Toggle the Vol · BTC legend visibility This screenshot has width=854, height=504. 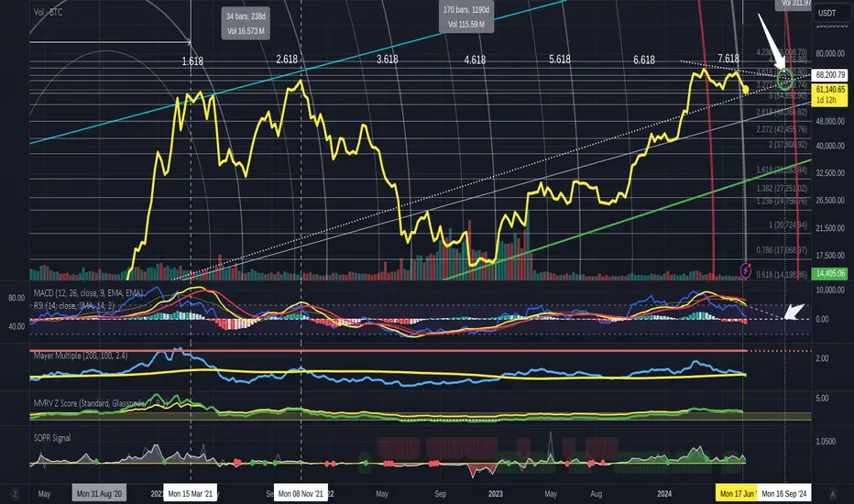point(48,12)
